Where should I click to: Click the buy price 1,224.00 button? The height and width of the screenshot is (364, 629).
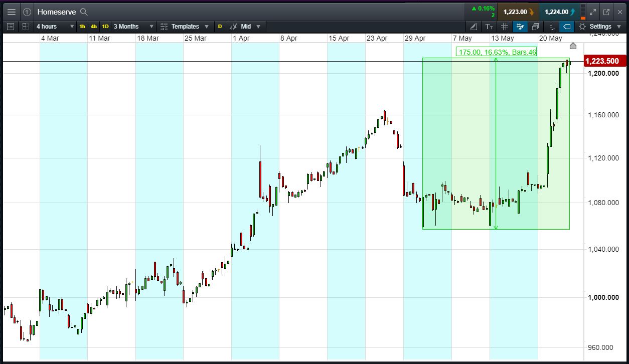click(x=559, y=12)
